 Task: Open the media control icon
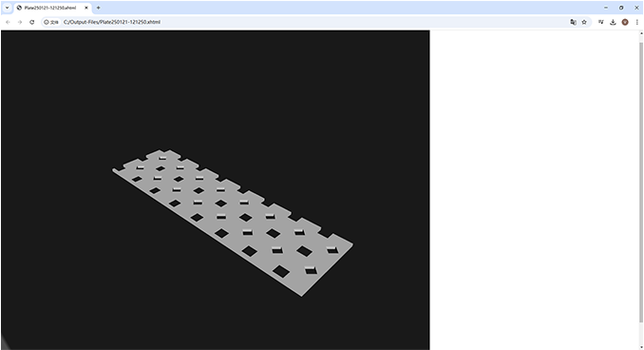[601, 22]
